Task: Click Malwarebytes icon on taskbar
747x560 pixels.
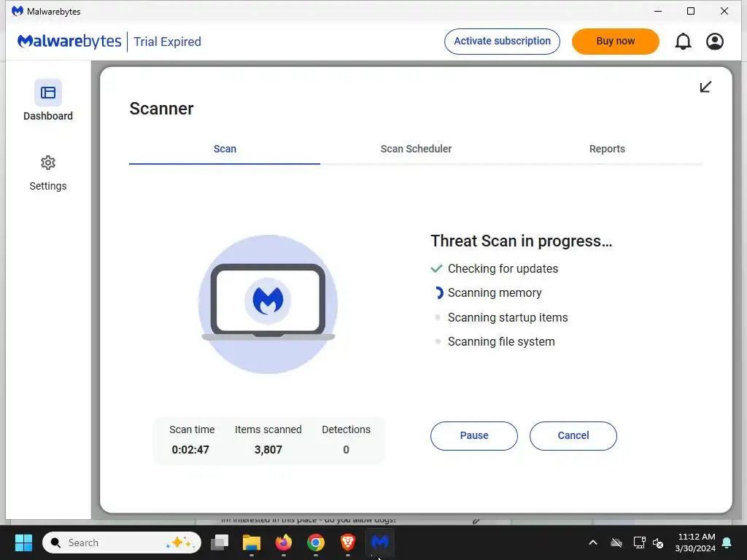Action: (379, 542)
